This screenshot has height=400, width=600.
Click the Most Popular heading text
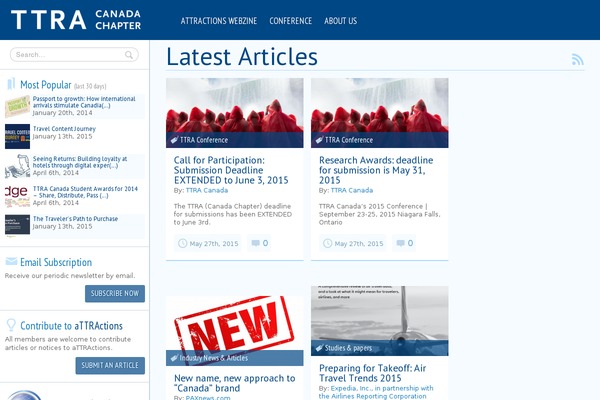46,85
